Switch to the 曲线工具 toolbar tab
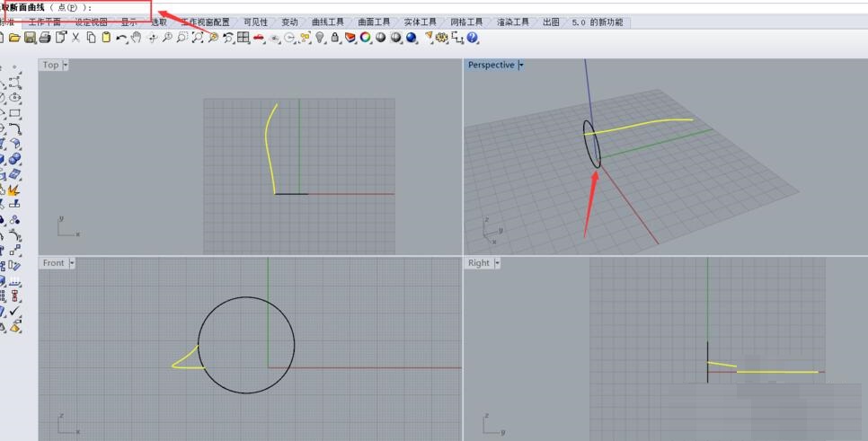The image size is (868, 441). [x=327, y=22]
